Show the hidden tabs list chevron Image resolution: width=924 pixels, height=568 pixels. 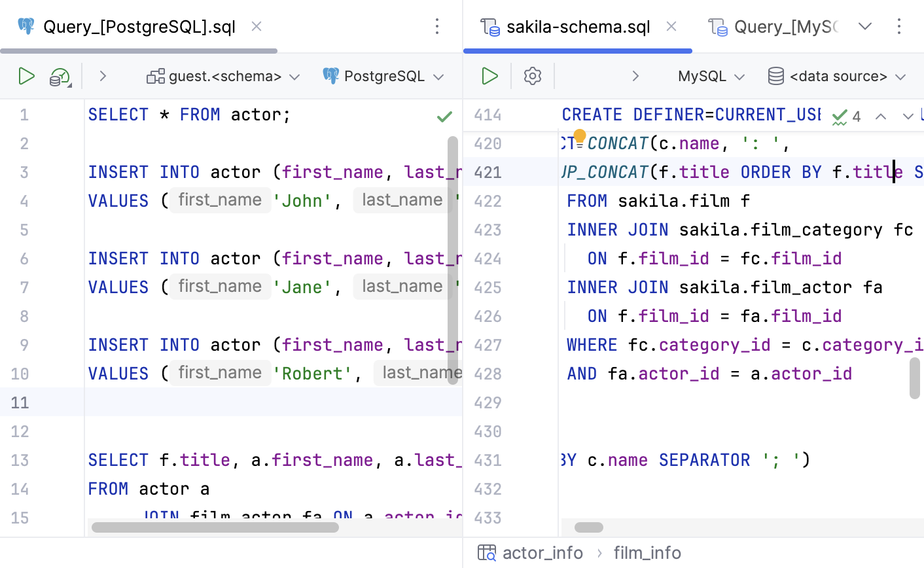[865, 26]
